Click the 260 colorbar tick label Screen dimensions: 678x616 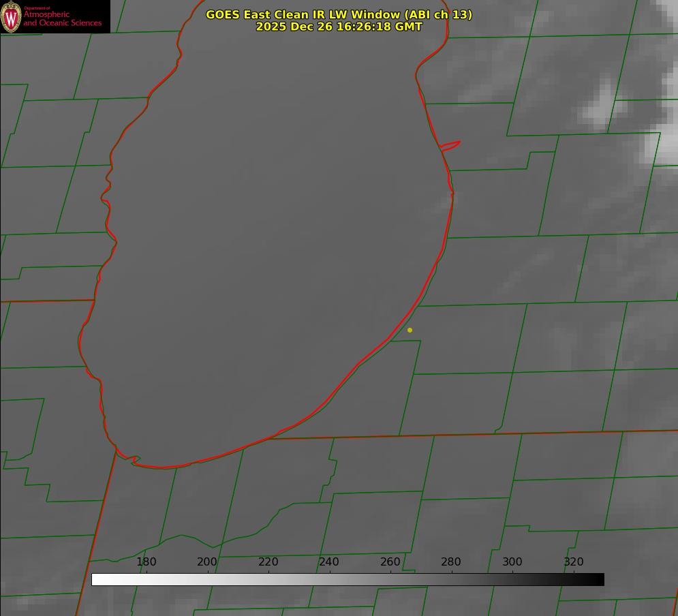390,561
